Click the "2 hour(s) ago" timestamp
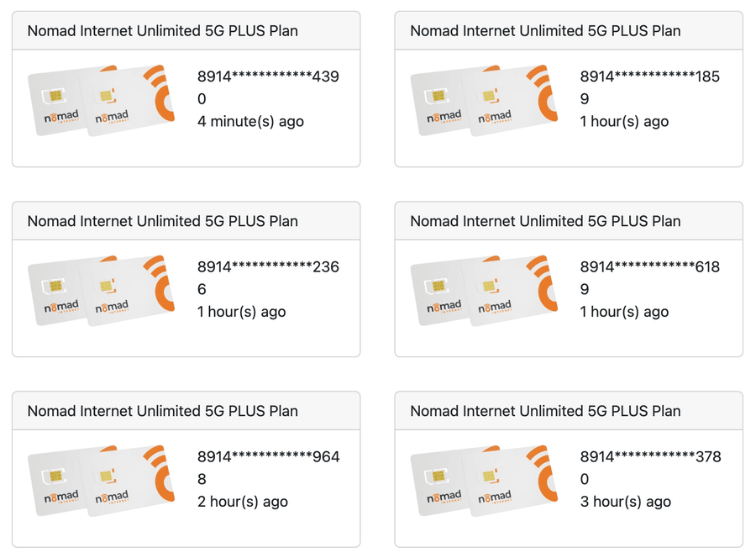 (243, 502)
